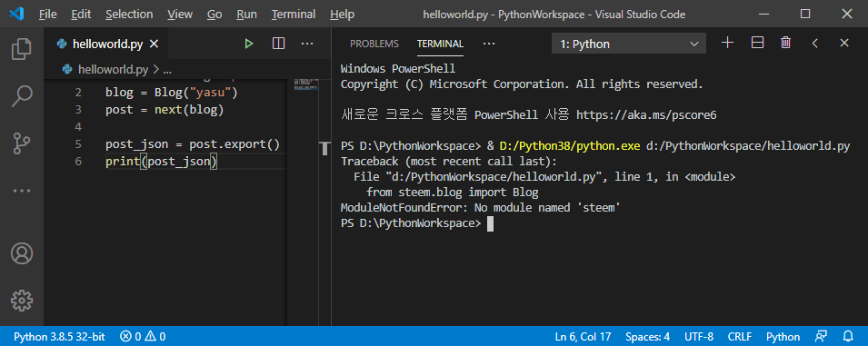Image resolution: width=868 pixels, height=346 pixels.
Task: Go to line via Ln 6, Col 17
Action: [583, 337]
